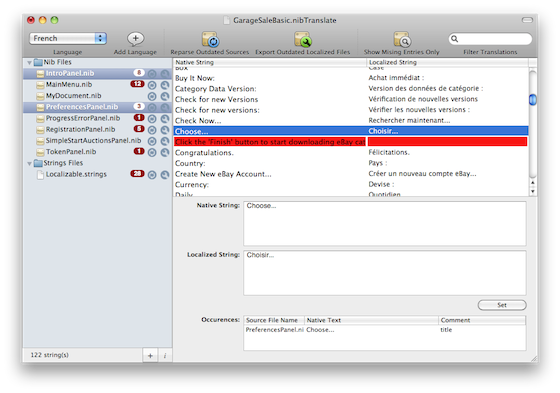This screenshot has height=393, width=560.
Task: Collapse the Nib Files group
Action: [29, 63]
